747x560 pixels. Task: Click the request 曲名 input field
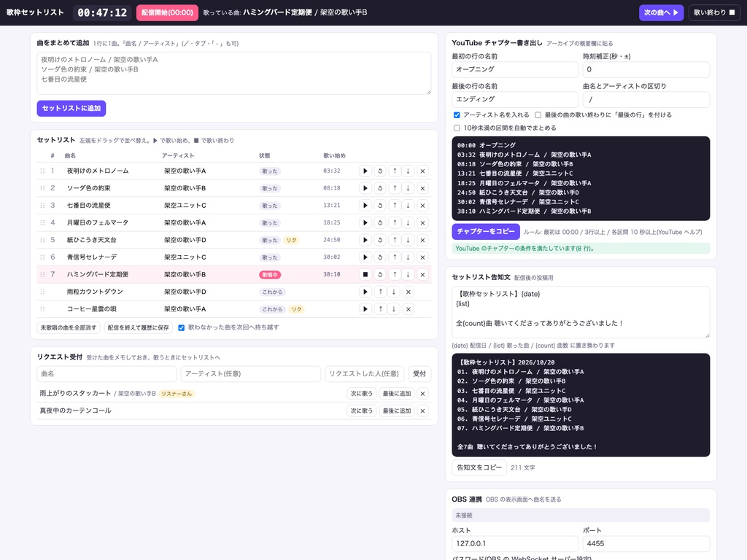tap(107, 374)
